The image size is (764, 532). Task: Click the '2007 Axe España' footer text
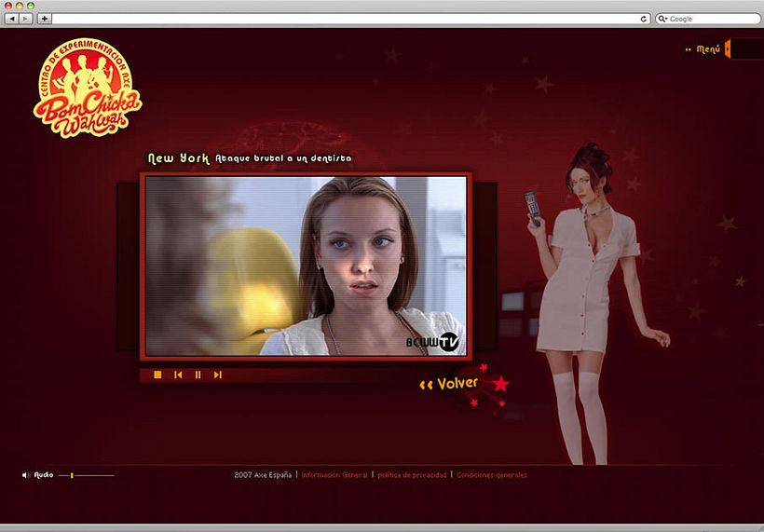(263, 475)
